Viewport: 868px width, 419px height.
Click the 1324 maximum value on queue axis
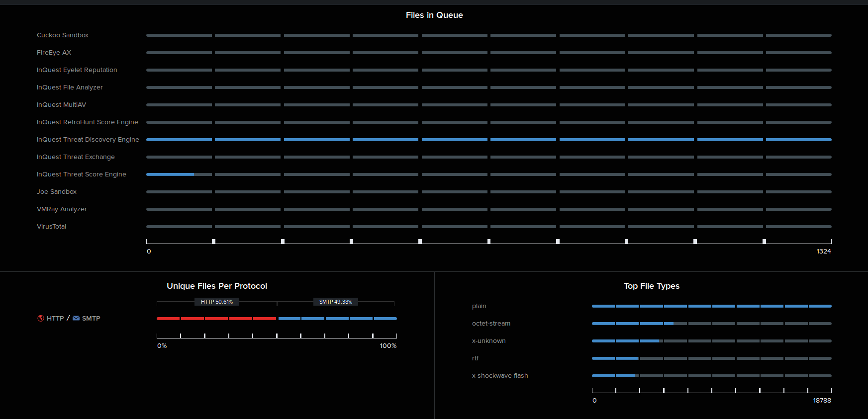tap(824, 251)
